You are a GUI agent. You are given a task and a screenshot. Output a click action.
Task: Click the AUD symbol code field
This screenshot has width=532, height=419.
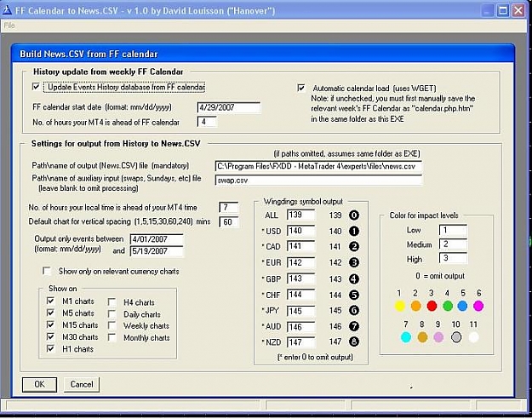301,327
